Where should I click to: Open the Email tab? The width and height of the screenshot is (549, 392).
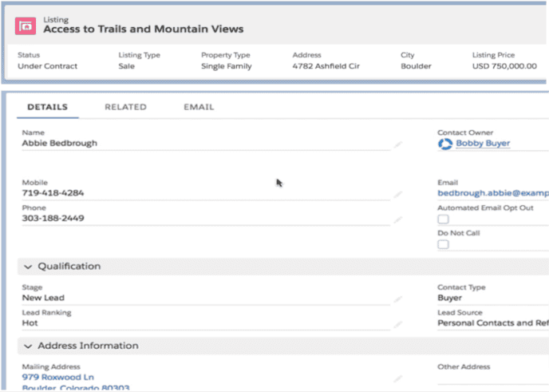[199, 107]
